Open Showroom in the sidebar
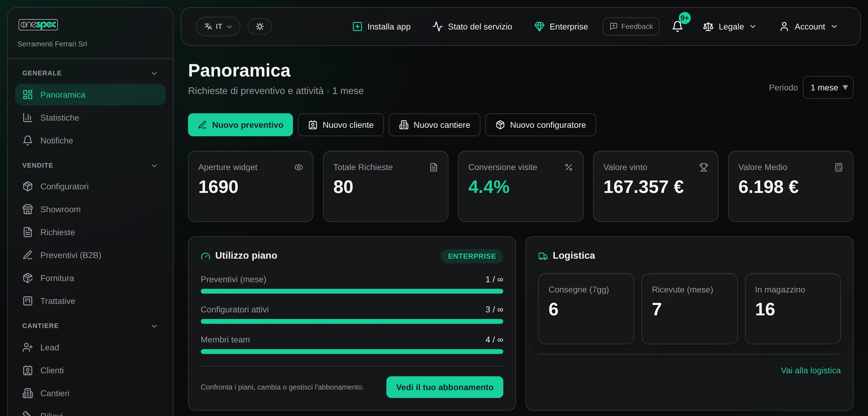868x416 pixels. pyautogui.click(x=90, y=209)
